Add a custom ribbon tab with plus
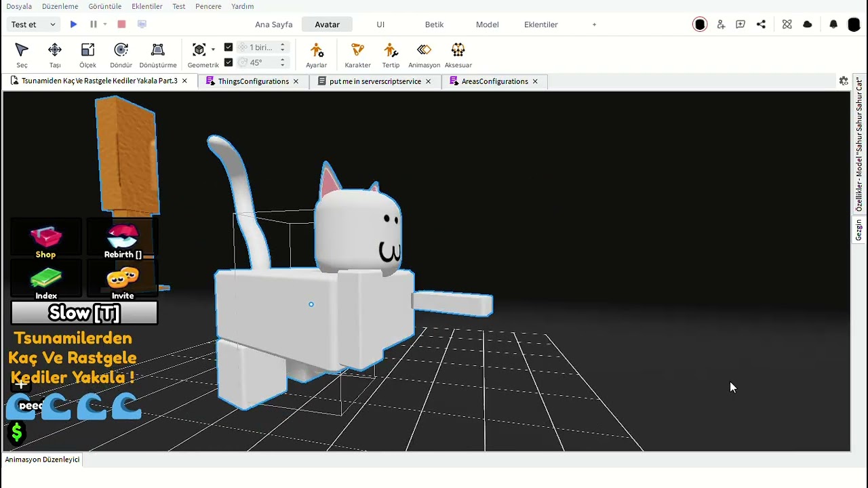This screenshot has height=488, width=868. pos(594,24)
